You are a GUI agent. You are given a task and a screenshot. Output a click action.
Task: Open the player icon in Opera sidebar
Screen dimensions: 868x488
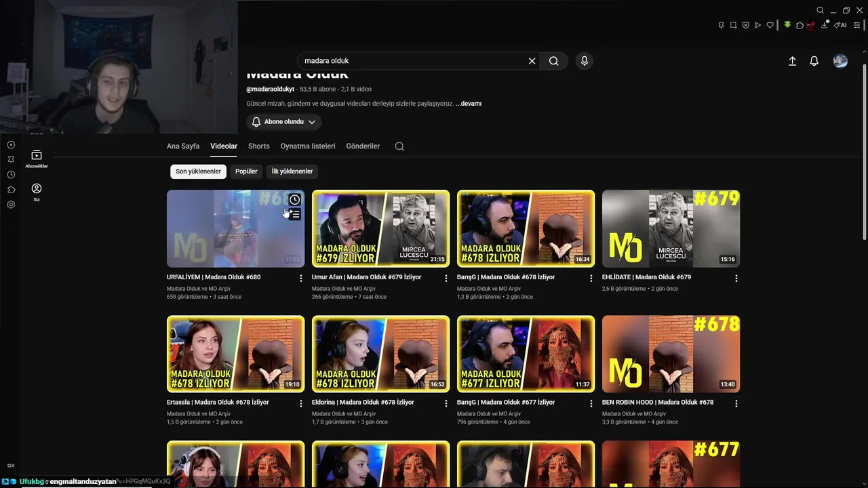(x=11, y=144)
